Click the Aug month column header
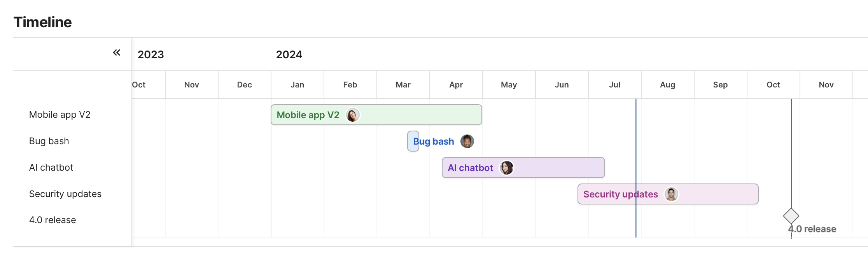Viewport: 868px width, 269px height. [x=667, y=85]
